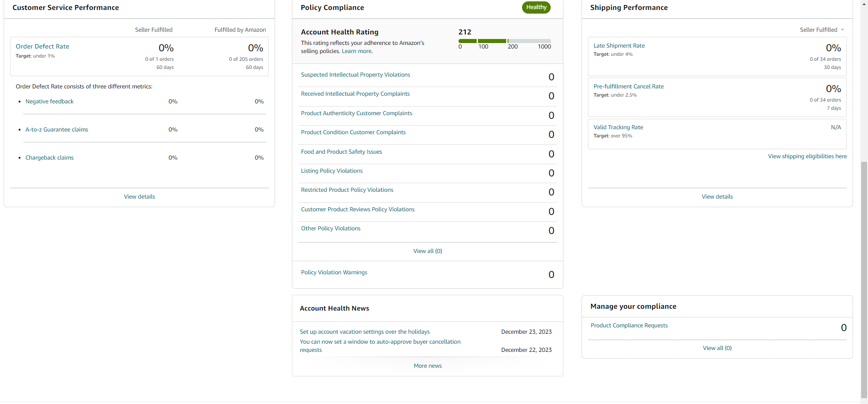The image size is (868, 404).
Task: Click the Account Health News heading
Action: pos(335,308)
